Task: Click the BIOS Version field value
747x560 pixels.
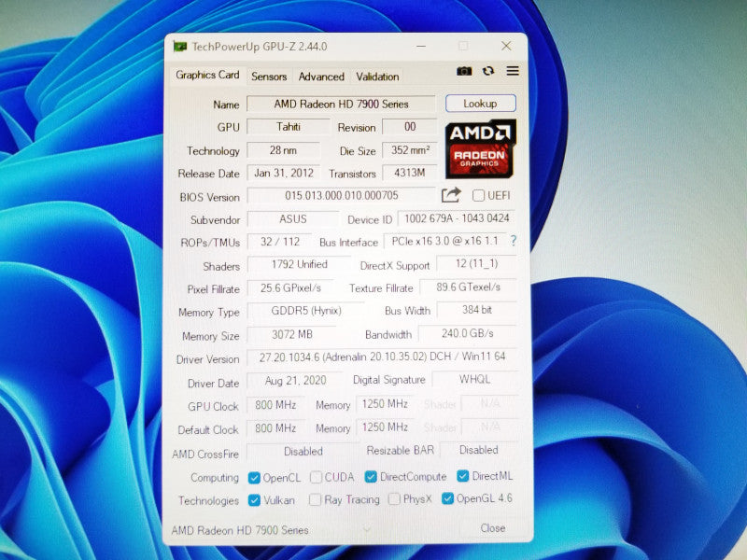Action: (x=341, y=195)
